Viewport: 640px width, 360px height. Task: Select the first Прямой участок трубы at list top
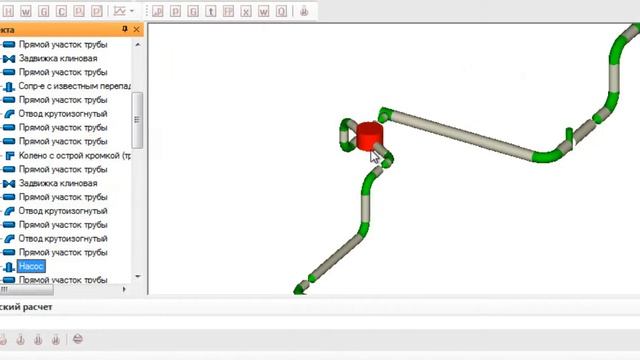click(63, 44)
